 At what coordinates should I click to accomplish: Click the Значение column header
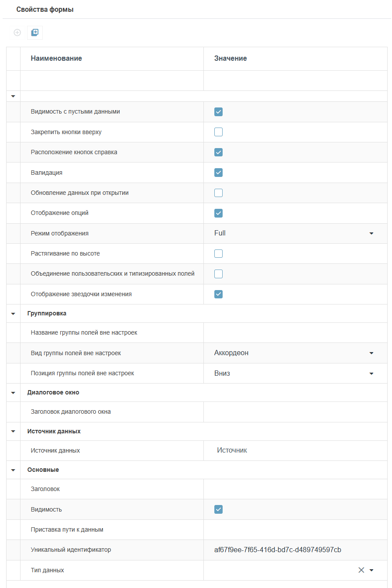coord(230,59)
